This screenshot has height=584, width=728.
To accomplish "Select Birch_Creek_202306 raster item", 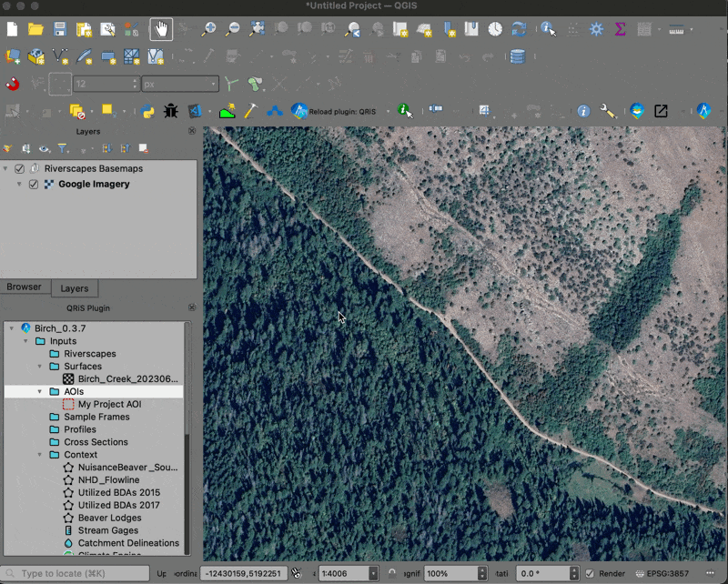I will click(127, 378).
